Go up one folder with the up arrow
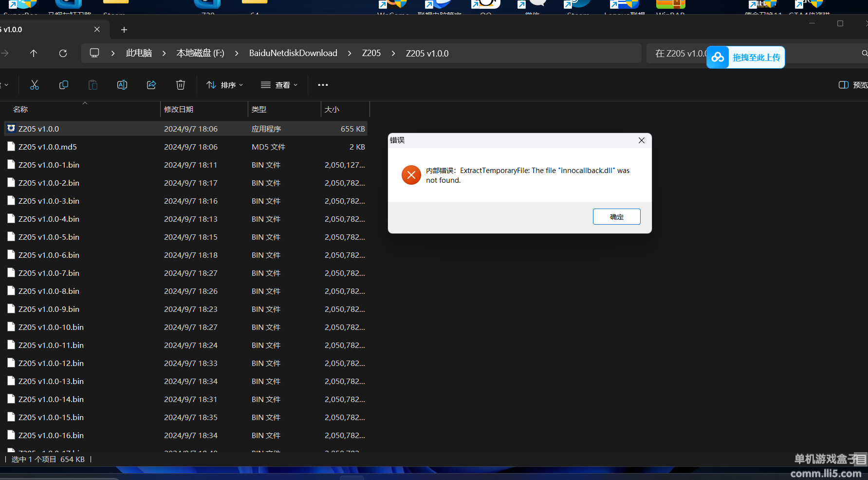Screen dimensions: 868x480 (34, 53)
